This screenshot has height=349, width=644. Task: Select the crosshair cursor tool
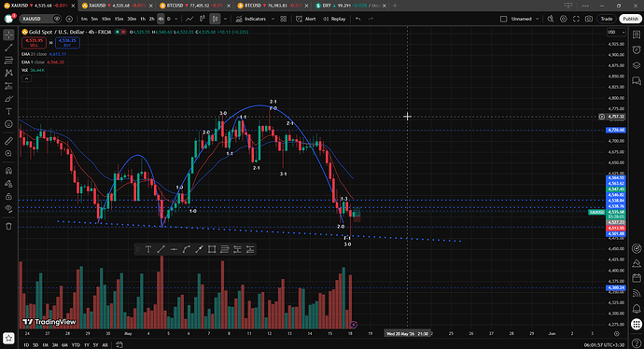coord(8,35)
